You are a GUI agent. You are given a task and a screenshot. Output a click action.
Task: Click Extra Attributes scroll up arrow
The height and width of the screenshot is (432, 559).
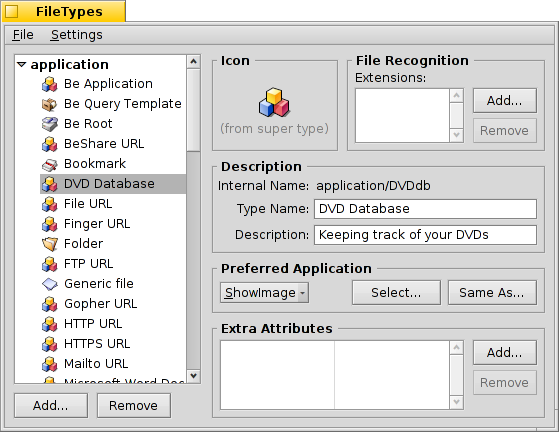click(x=456, y=348)
